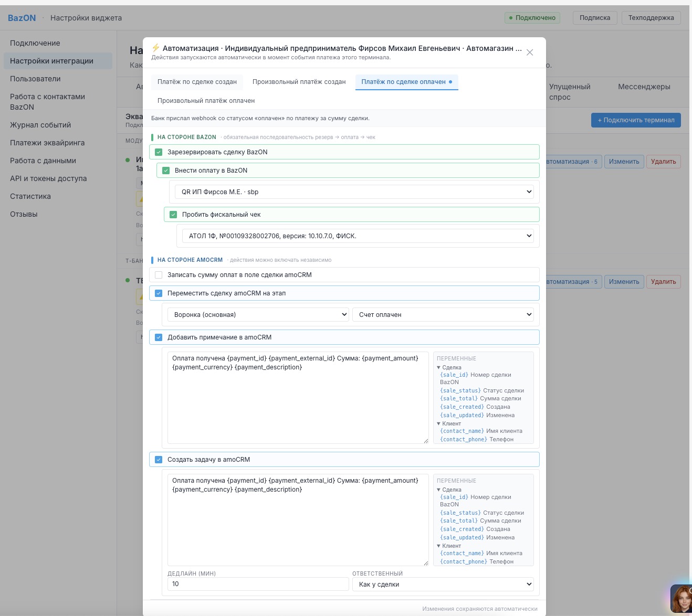Open QR ИП Фирсов М.Е. sbp dropdown
Image resolution: width=692 pixels, height=616 pixels.
point(354,192)
